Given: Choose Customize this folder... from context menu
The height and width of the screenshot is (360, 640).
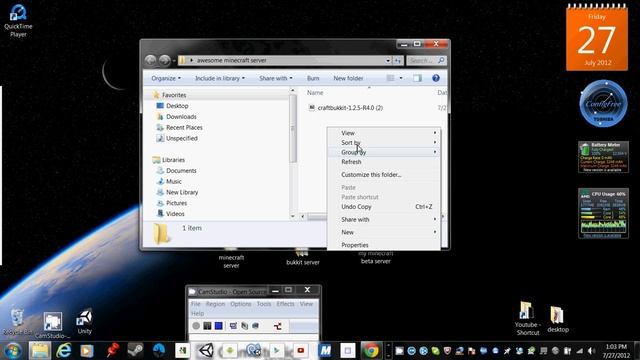Looking at the screenshot, I should click(384, 175).
